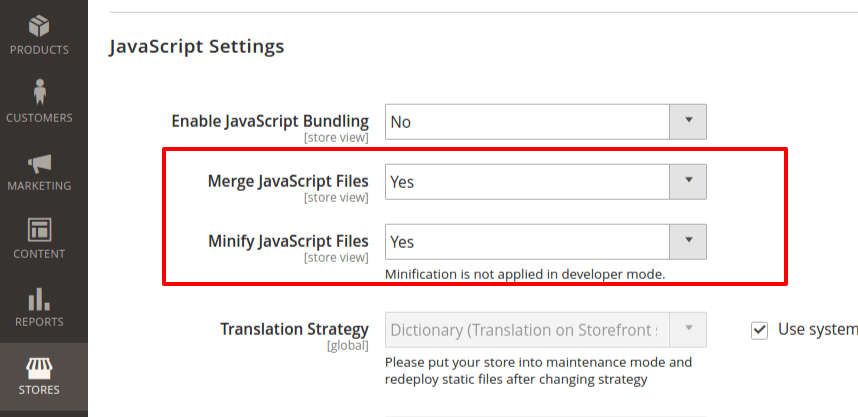The width and height of the screenshot is (858, 417).
Task: Click arrow of Enable JavaScript Bundling select
Action: click(688, 122)
